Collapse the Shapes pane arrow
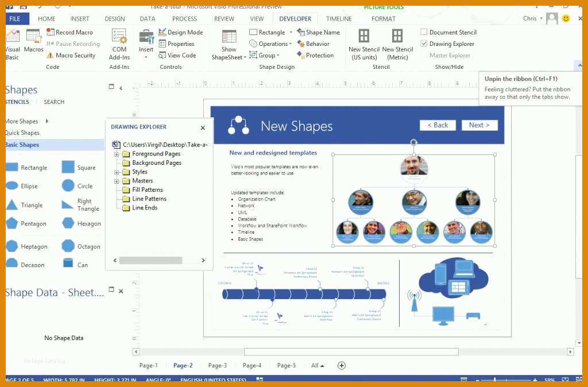 coord(121,88)
